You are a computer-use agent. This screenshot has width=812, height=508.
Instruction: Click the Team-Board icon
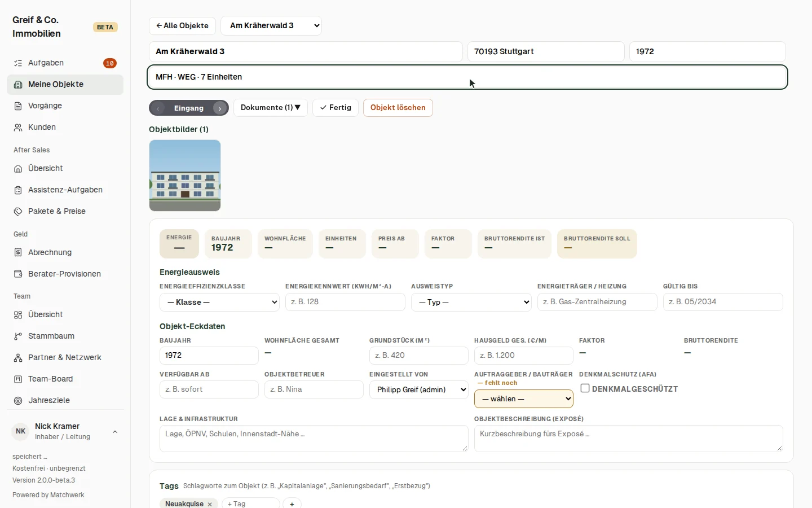point(18,379)
